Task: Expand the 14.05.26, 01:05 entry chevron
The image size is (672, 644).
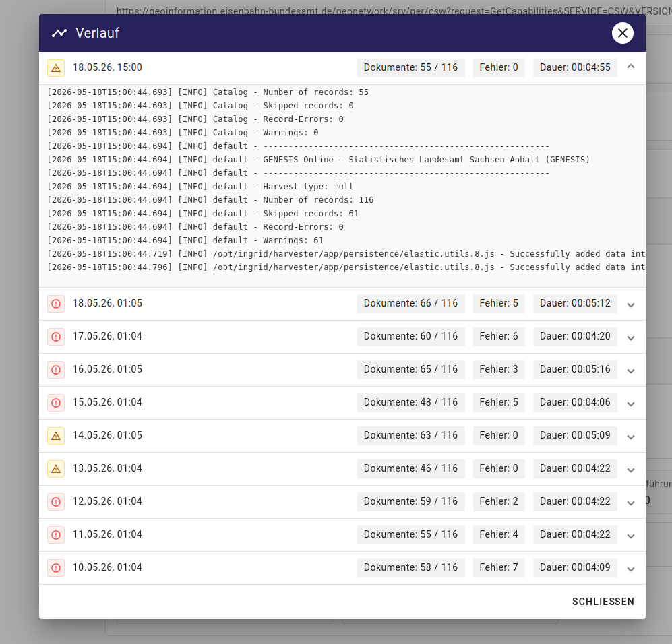Action: (x=630, y=437)
